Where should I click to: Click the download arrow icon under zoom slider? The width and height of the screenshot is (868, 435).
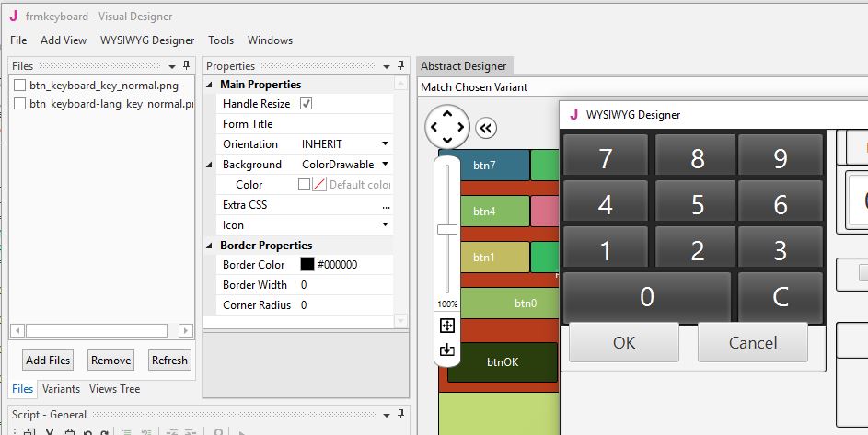coord(447,349)
